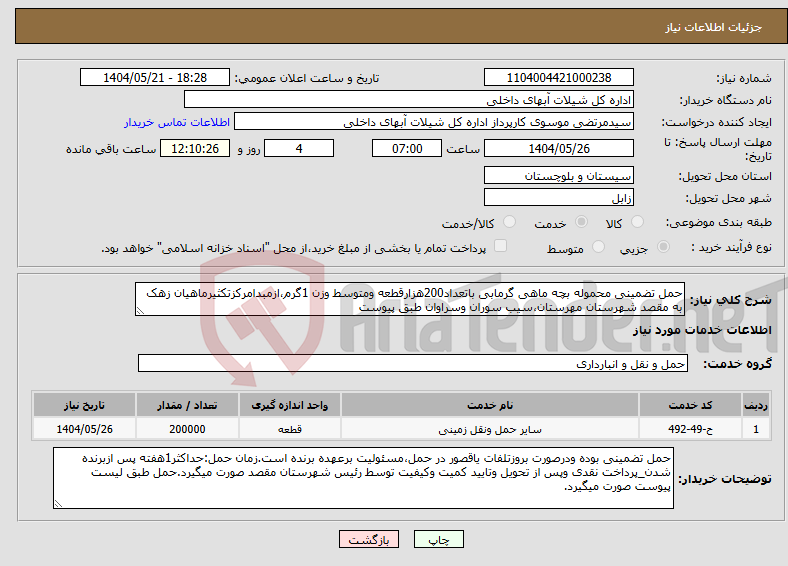
Task: Click the ردیف column header
Action: pyautogui.click(x=756, y=405)
